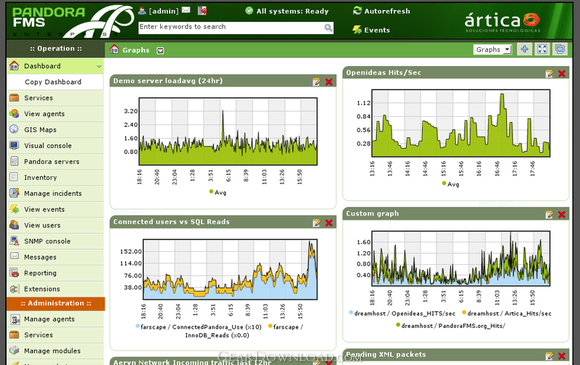Click the Extensions icon
Viewport: 580px width, 365px height.
pos(14,289)
